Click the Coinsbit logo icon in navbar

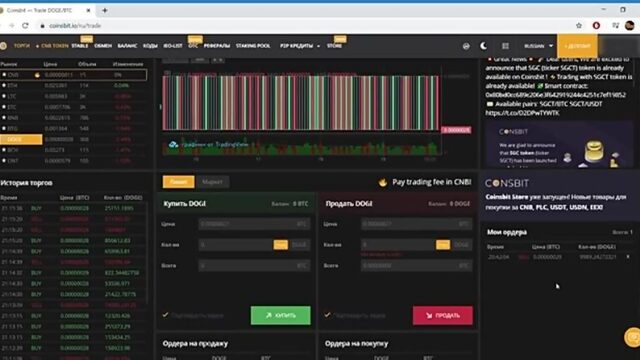click(x=3, y=46)
